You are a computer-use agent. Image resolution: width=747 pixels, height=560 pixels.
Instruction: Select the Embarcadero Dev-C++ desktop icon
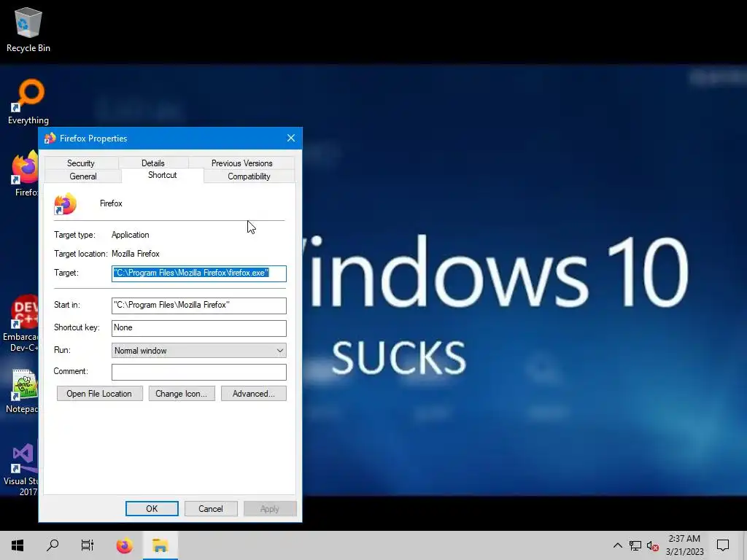pos(20,324)
